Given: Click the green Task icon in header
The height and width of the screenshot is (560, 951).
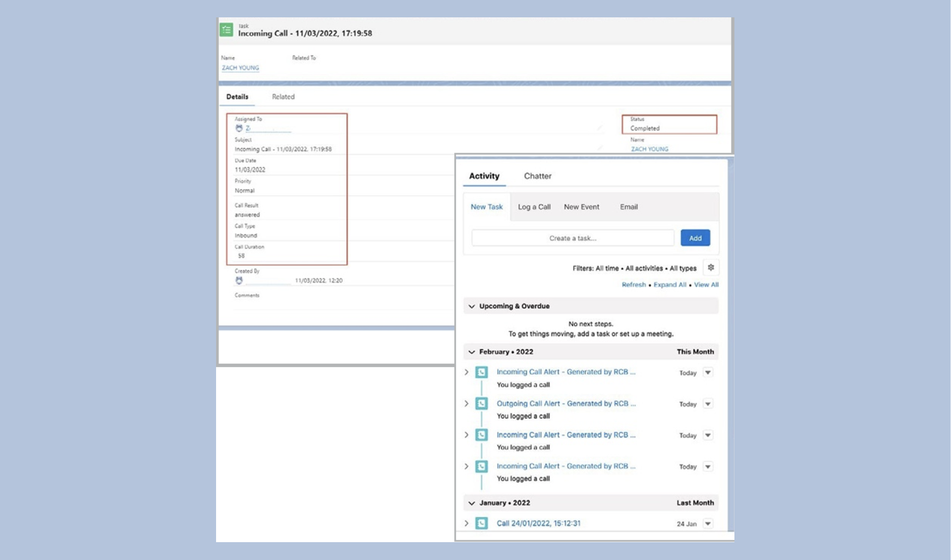Looking at the screenshot, I should (226, 30).
